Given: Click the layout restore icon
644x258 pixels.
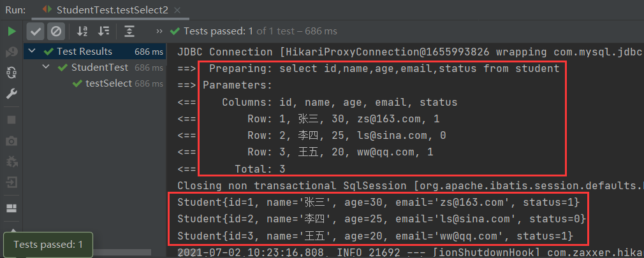Looking at the screenshot, I should coord(11,208).
